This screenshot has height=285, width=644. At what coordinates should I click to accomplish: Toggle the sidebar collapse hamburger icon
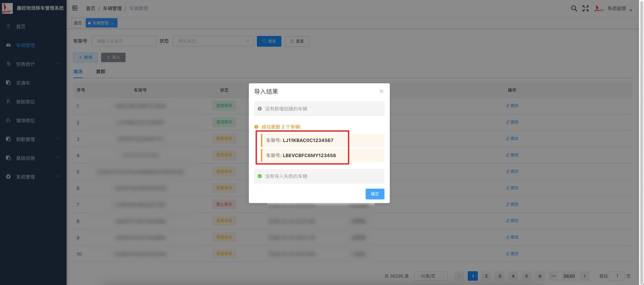tap(75, 8)
